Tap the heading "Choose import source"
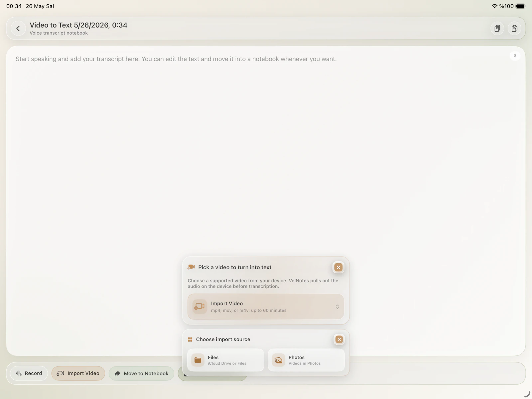This screenshot has width=532, height=399. [x=223, y=339]
